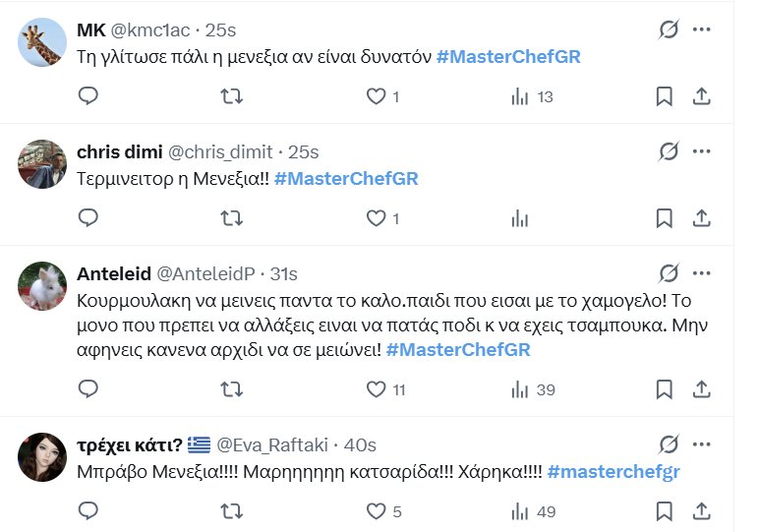Open the @chris_dimit profile handle
This screenshot has height=532, width=759.
222,151
